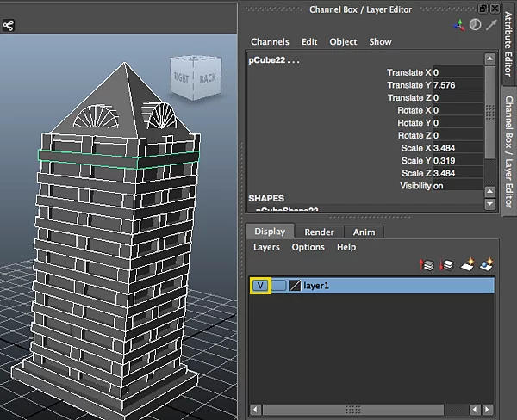Switch to the Render layer tab

click(x=319, y=232)
